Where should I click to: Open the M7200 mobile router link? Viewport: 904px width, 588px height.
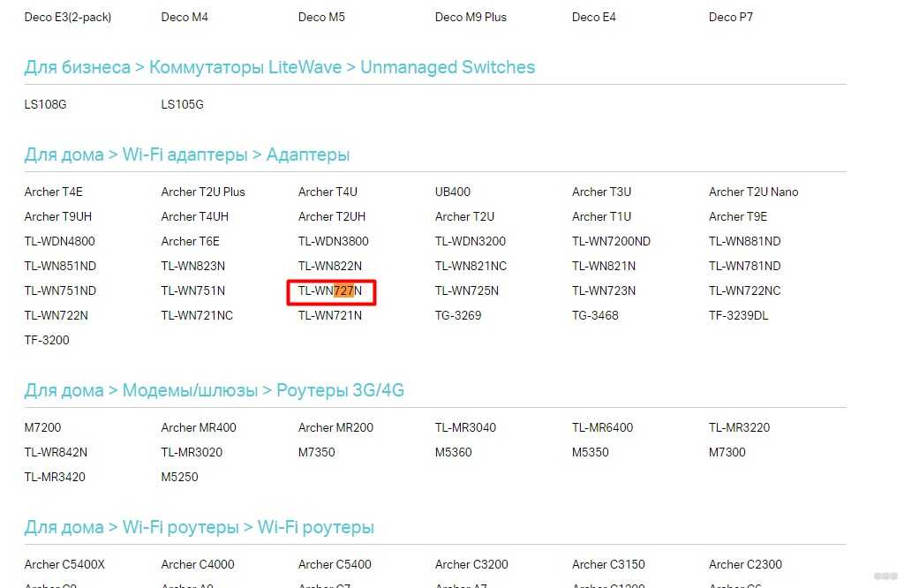[x=42, y=427]
